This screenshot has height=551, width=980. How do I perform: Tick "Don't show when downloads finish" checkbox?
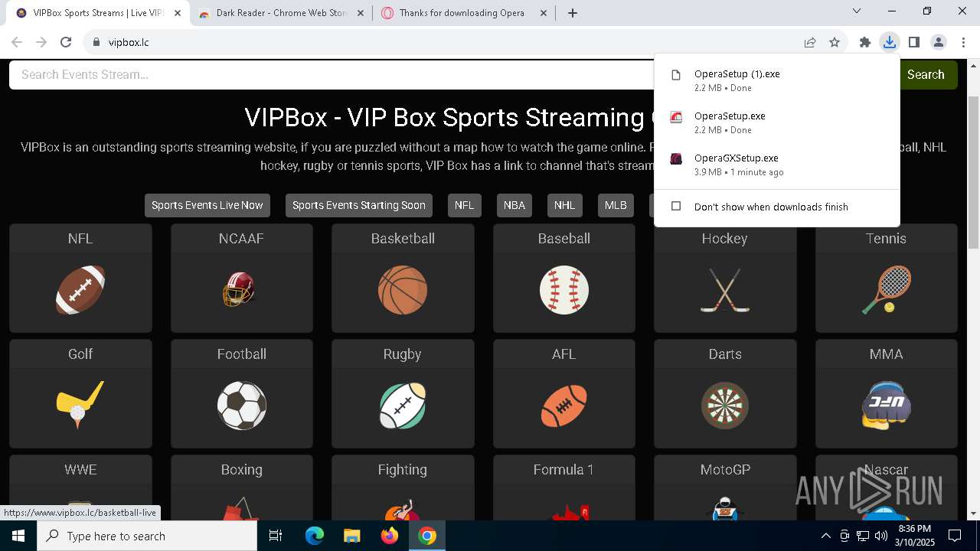click(x=676, y=207)
